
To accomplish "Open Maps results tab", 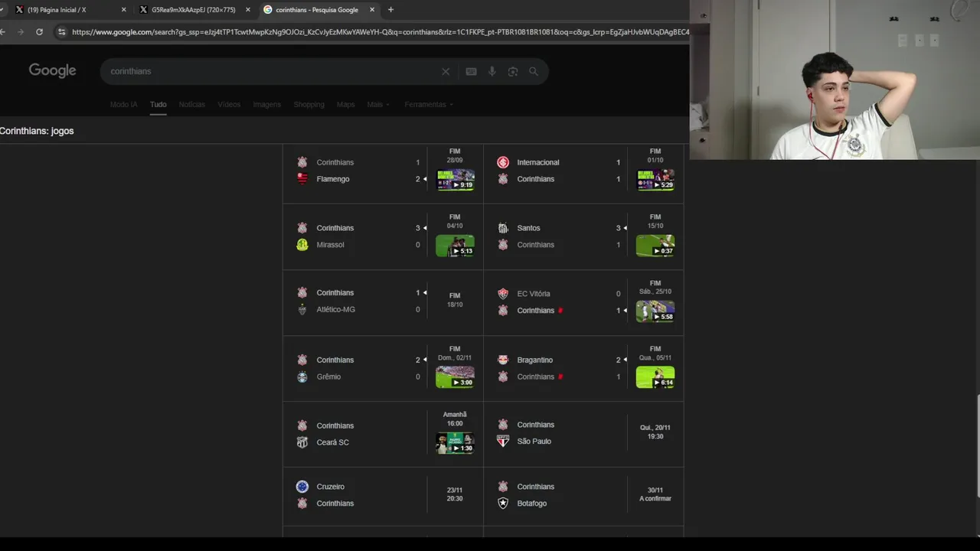I will coord(345,104).
